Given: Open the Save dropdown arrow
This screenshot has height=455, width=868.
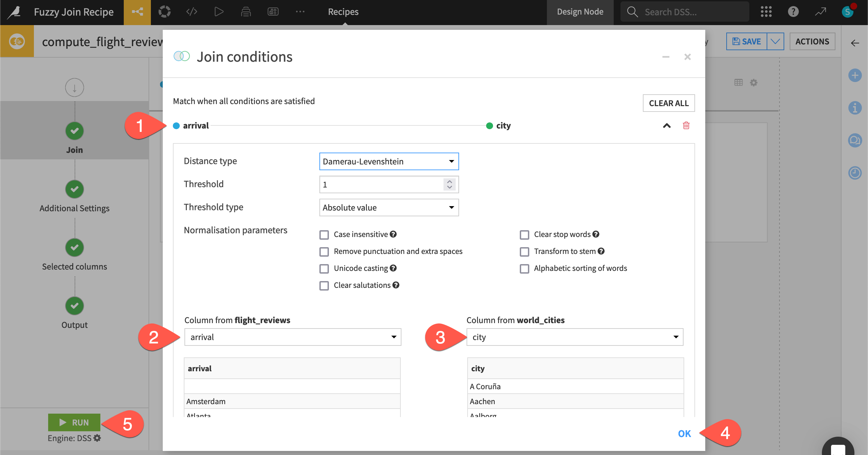Looking at the screenshot, I should (775, 41).
